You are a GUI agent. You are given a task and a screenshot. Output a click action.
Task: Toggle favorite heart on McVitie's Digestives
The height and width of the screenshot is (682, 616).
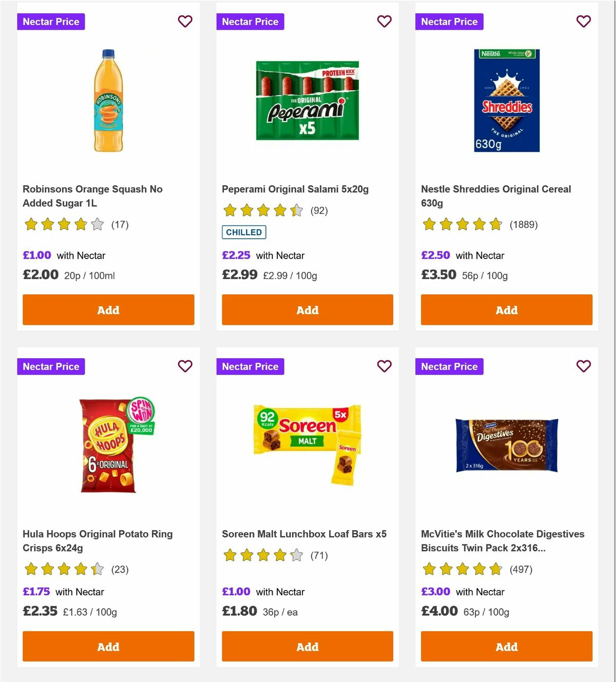point(583,366)
